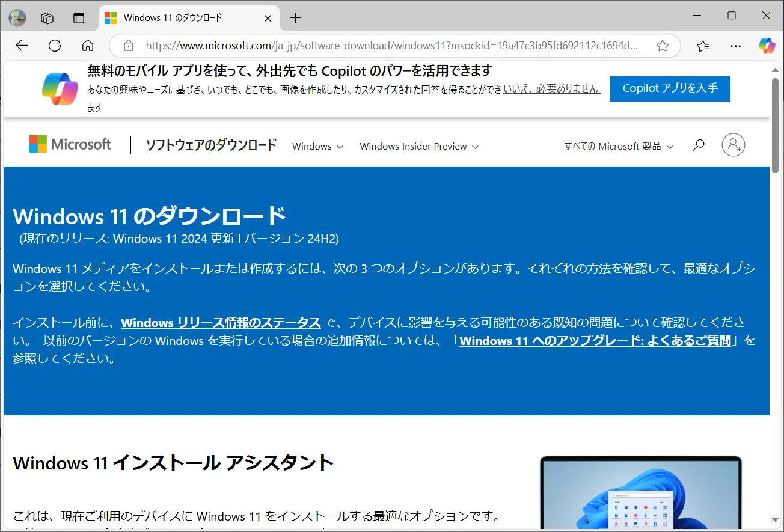The image size is (784, 532).
Task: Click Windows 11 インストール アシスタント heading
Action: [173, 463]
